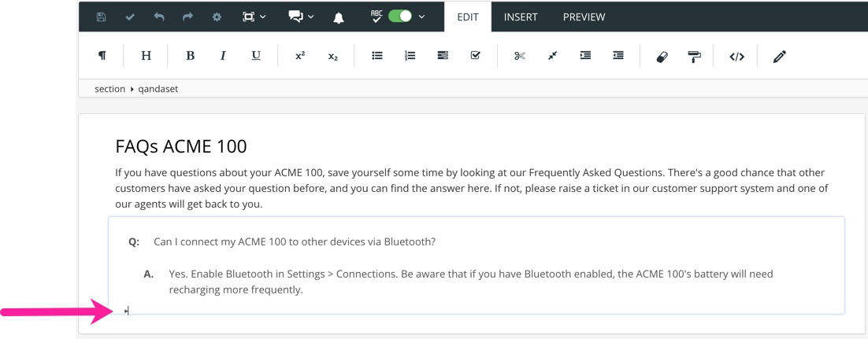The image size is (868, 339).
Task: Toggle underline formatting
Action: coord(256,56)
